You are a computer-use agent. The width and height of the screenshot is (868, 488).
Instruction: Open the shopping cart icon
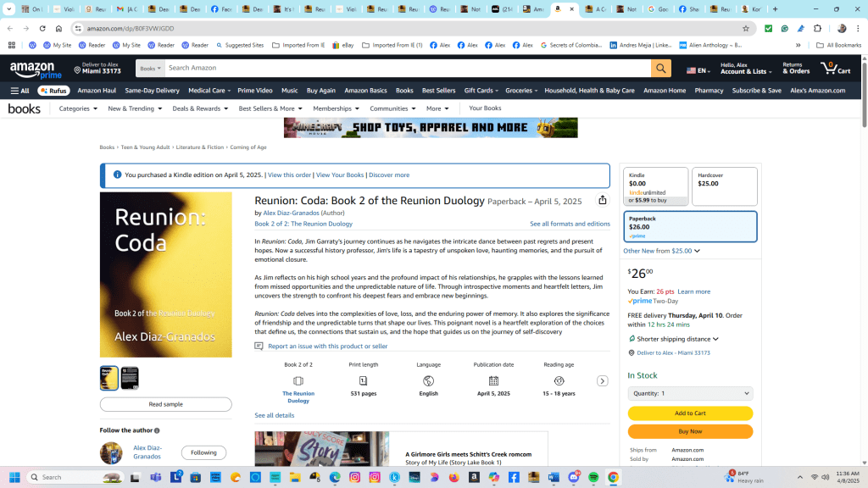(x=834, y=69)
